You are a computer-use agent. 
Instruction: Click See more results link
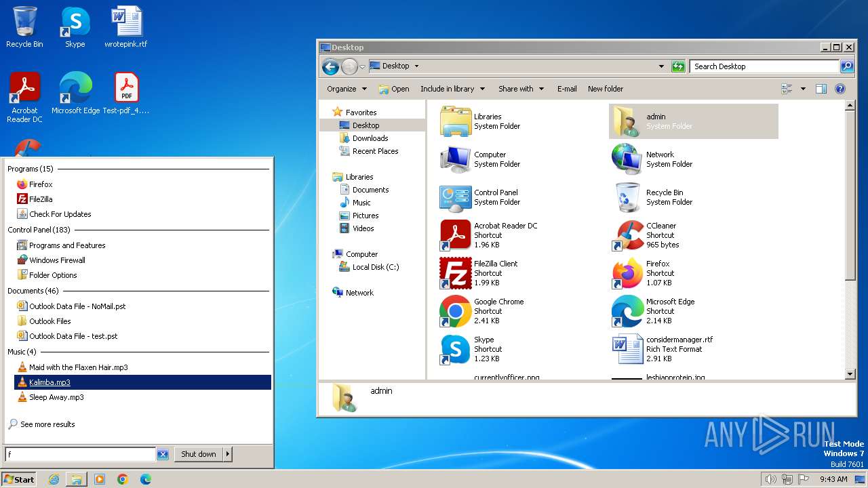tap(41, 424)
